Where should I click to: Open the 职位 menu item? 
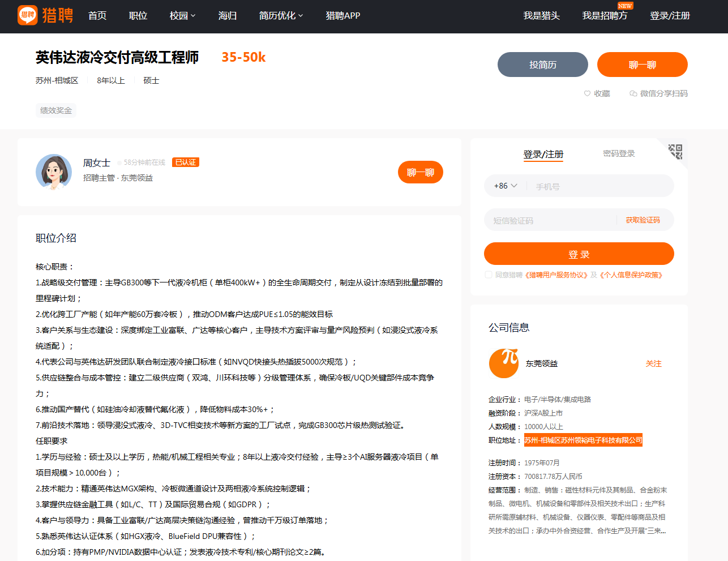pos(138,16)
